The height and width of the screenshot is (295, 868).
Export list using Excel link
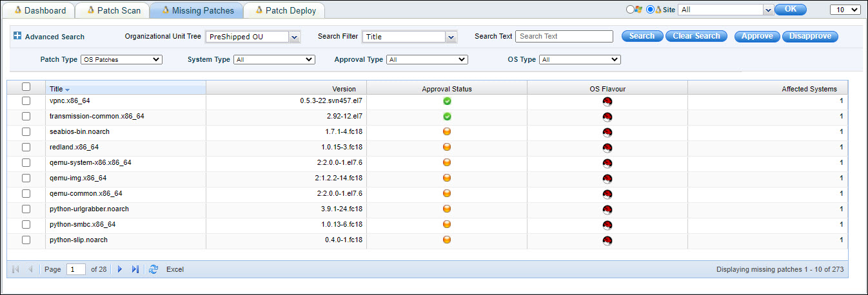coord(175,269)
